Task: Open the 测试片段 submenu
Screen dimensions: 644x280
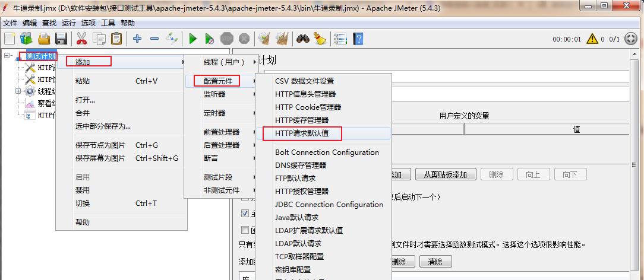Action: pyautogui.click(x=220, y=177)
